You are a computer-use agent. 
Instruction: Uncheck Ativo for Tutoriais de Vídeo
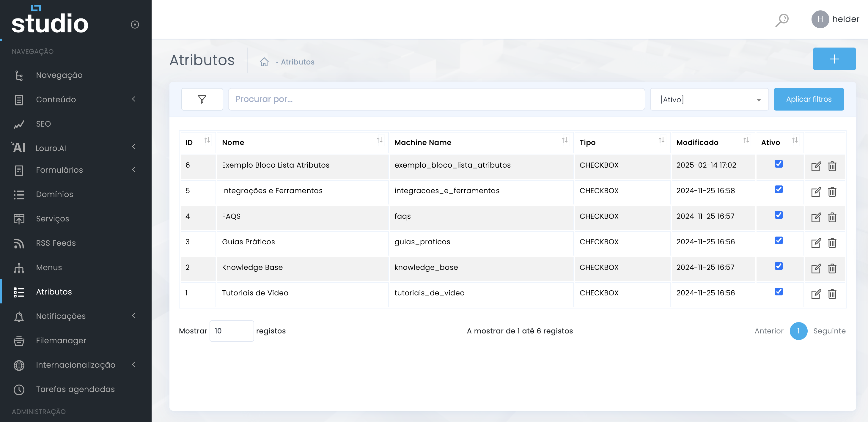pyautogui.click(x=778, y=292)
